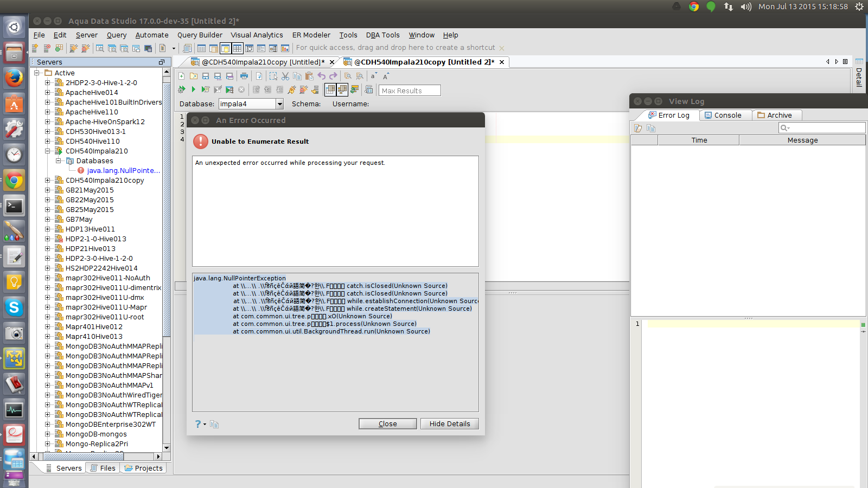Expand the HS2HDP2242Hive014 server node
868x488 pixels.
click(x=48, y=268)
